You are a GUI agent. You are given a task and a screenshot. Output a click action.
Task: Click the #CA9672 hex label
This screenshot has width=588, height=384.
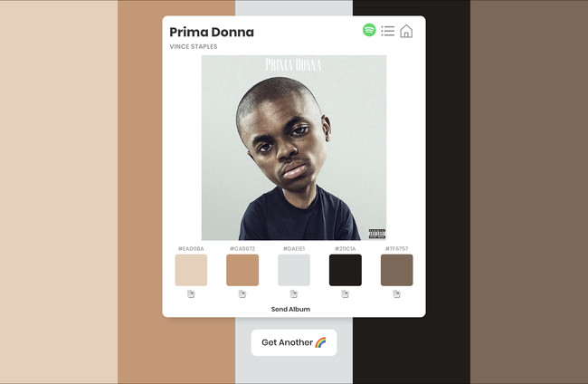click(x=242, y=248)
